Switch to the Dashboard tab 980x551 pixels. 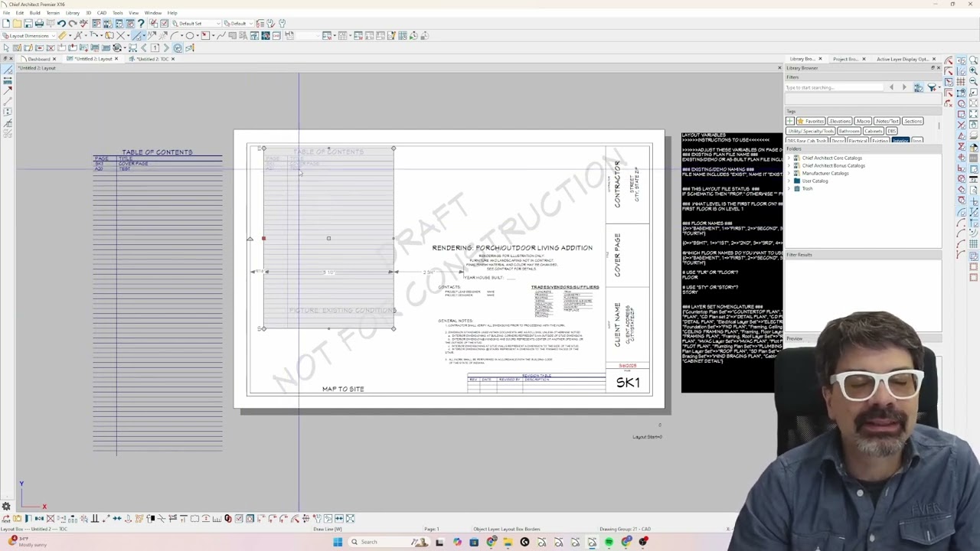[x=38, y=59]
